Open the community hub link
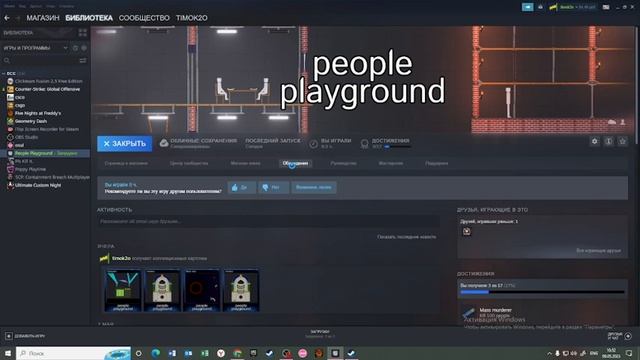Screen dimensions: 640x360 tap(189, 163)
